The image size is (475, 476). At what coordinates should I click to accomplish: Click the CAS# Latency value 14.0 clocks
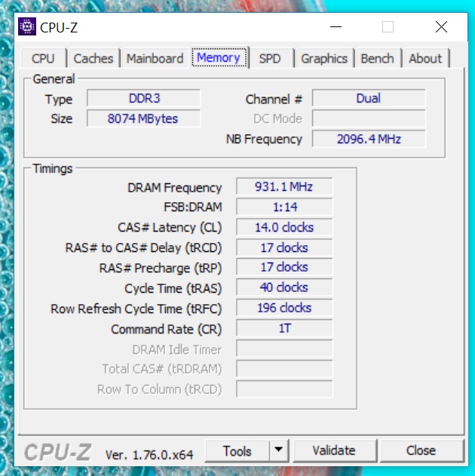click(284, 227)
